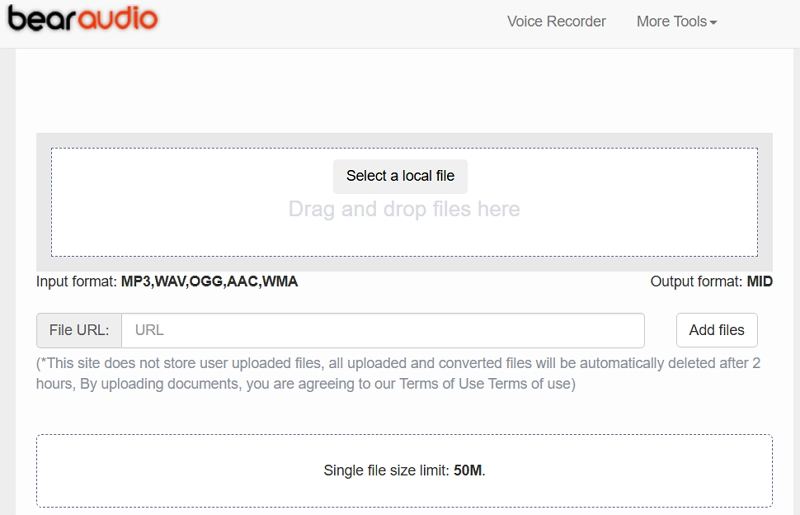Click the Output format MID label
Screen dimensions: 800x515
(x=711, y=281)
